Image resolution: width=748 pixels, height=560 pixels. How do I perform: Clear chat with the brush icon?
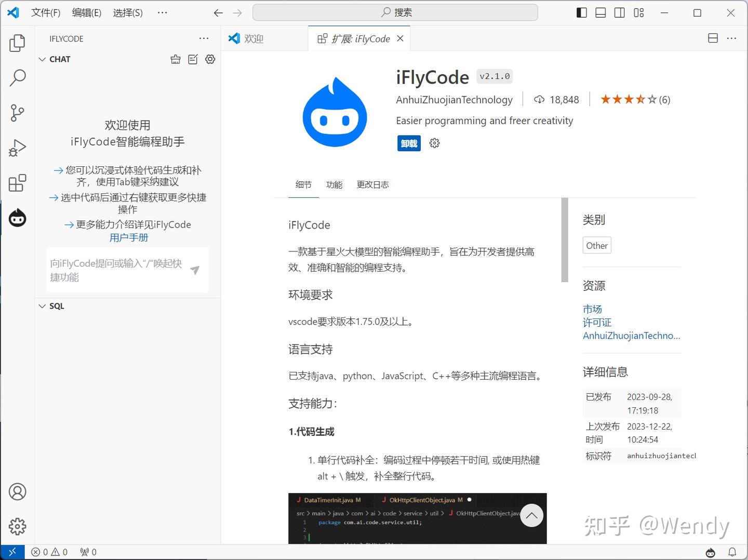point(176,59)
